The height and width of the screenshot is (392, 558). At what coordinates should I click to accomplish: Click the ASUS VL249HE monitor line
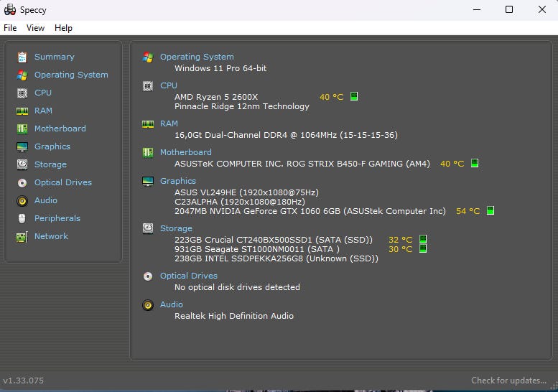(x=246, y=192)
